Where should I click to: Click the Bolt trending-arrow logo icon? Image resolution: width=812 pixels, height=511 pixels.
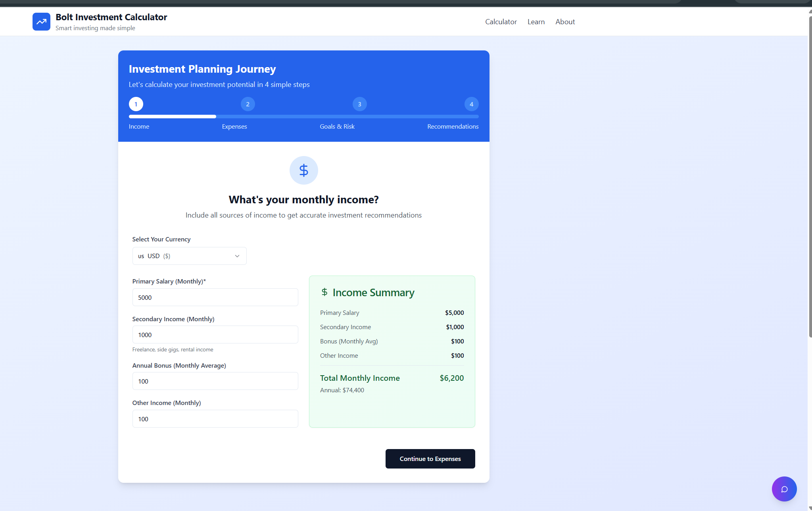[x=41, y=22]
